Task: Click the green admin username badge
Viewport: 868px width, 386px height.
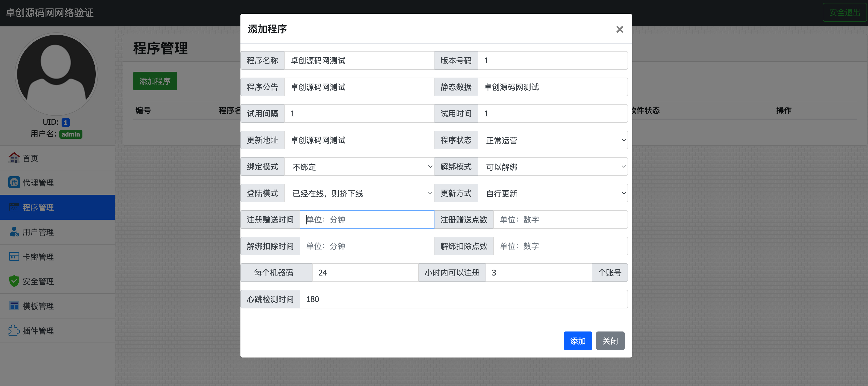Action: [71, 134]
